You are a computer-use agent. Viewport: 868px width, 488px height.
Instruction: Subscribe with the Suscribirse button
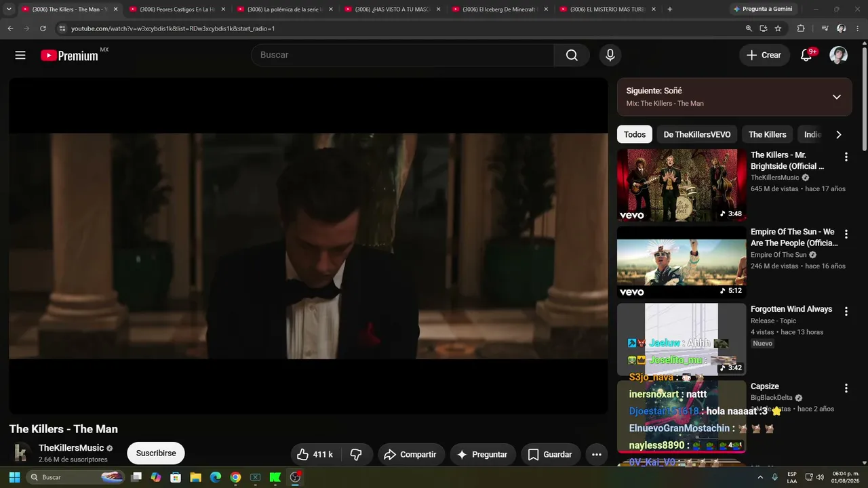(156, 453)
